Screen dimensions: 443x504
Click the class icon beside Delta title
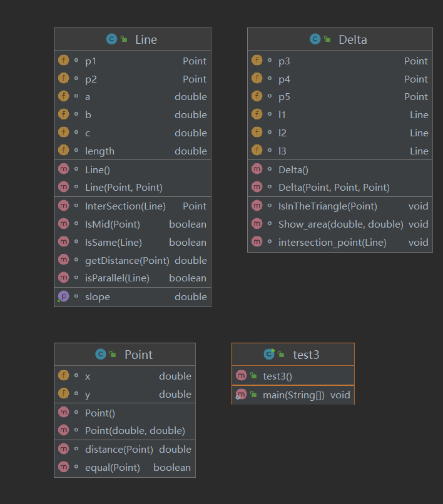pos(315,39)
